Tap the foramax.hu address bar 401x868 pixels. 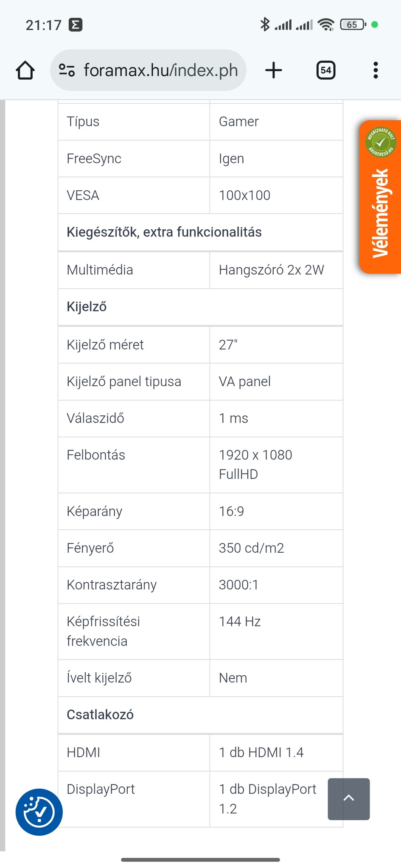coord(160,70)
